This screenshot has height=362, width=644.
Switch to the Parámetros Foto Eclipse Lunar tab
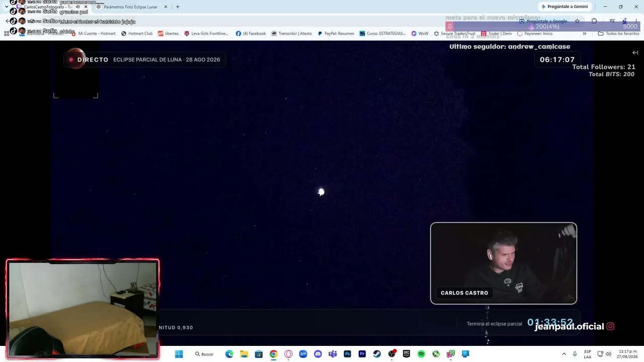click(132, 7)
